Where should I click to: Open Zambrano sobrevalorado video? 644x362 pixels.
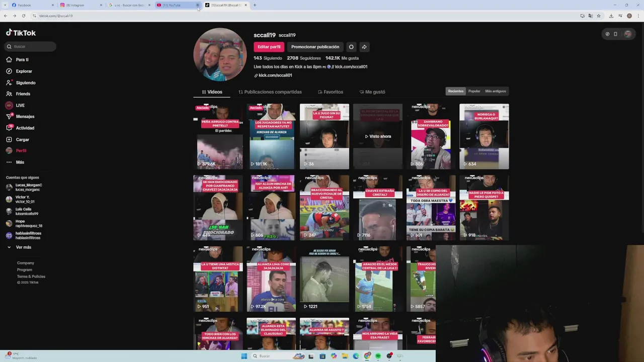(x=431, y=136)
